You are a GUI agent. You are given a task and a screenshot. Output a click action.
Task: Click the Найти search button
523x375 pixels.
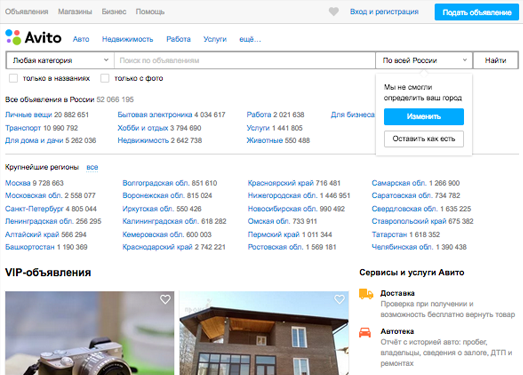click(496, 60)
